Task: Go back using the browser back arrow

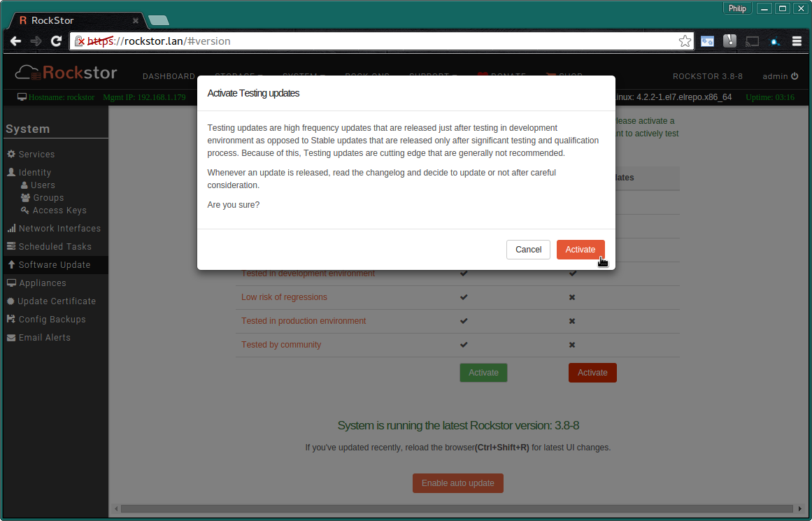Action: click(x=15, y=41)
